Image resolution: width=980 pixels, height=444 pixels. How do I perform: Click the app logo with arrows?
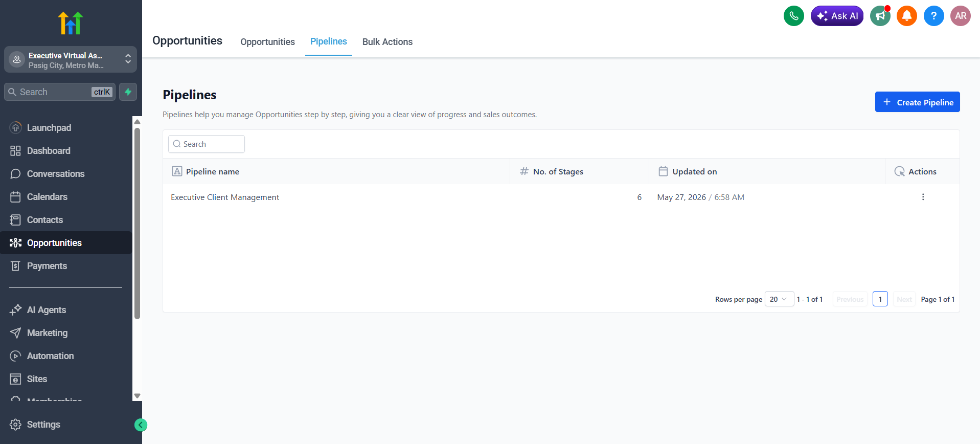click(x=71, y=23)
